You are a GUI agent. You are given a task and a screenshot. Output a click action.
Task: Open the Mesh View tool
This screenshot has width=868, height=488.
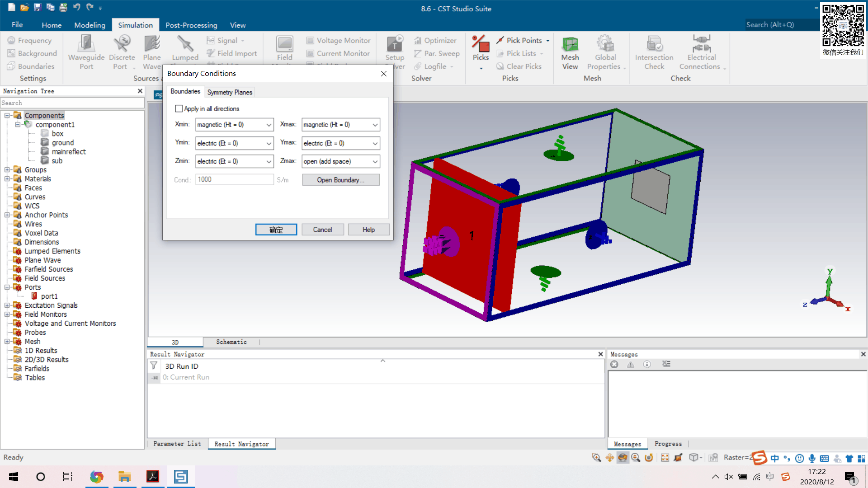(570, 45)
